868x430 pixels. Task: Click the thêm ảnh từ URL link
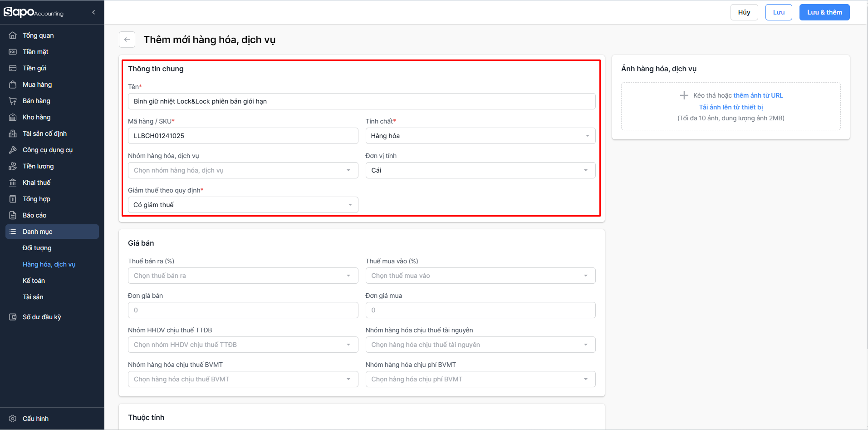[758, 95]
